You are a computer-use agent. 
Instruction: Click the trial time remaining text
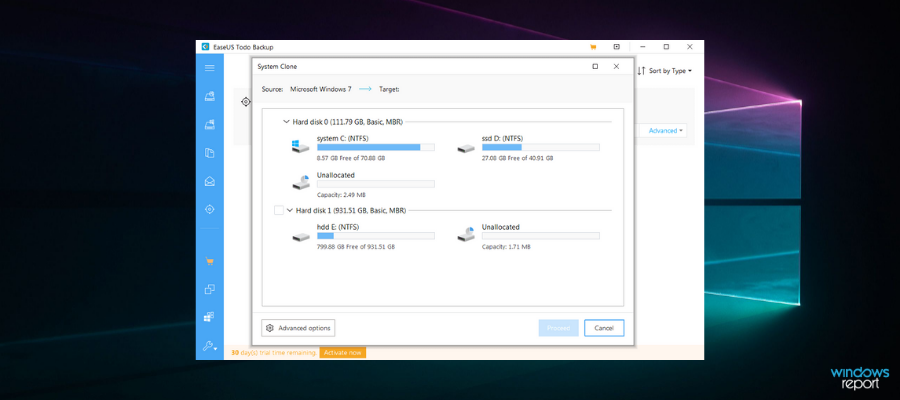(273, 352)
